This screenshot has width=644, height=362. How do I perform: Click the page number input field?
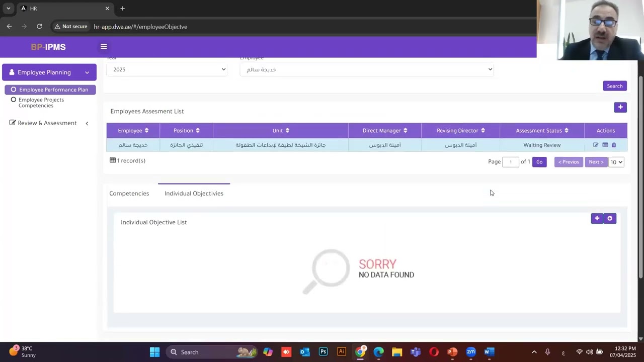511,162
